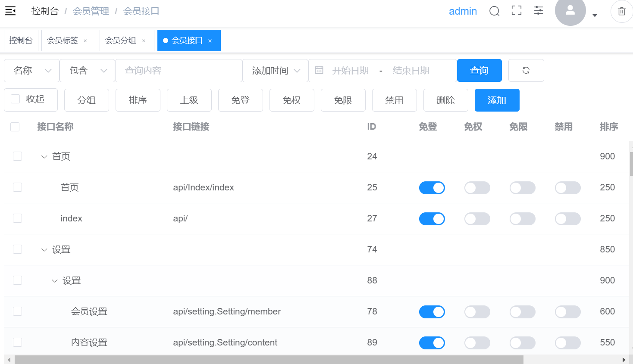Screen dimensions: 633x364
Task: Expand the avatar dropdown caret
Action: (x=595, y=16)
